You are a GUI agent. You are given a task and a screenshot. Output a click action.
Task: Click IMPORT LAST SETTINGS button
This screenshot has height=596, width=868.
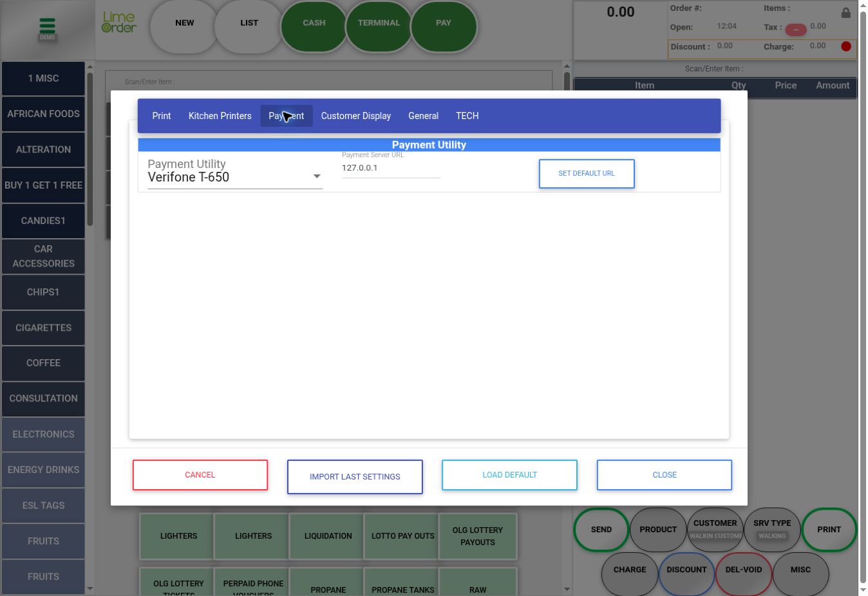click(355, 477)
